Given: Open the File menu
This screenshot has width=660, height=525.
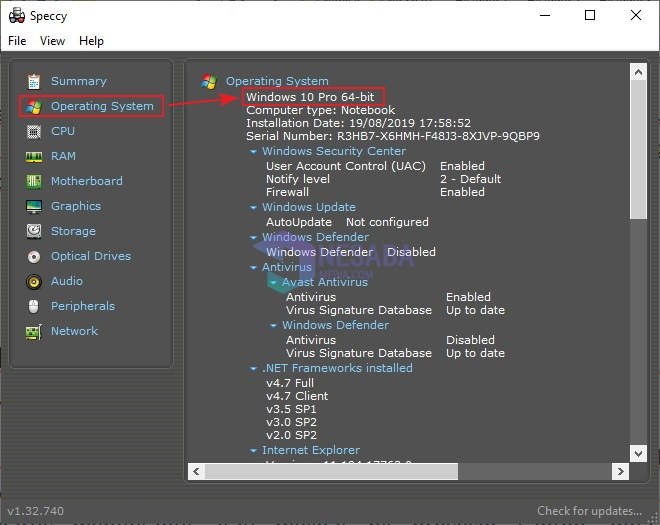Looking at the screenshot, I should (x=17, y=41).
